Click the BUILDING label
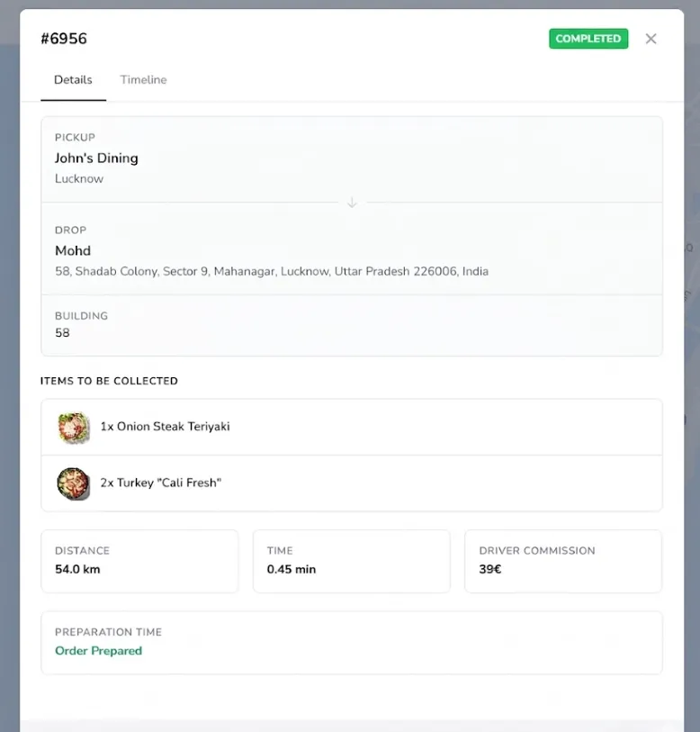Screen dimensions: 700x732 81,316
